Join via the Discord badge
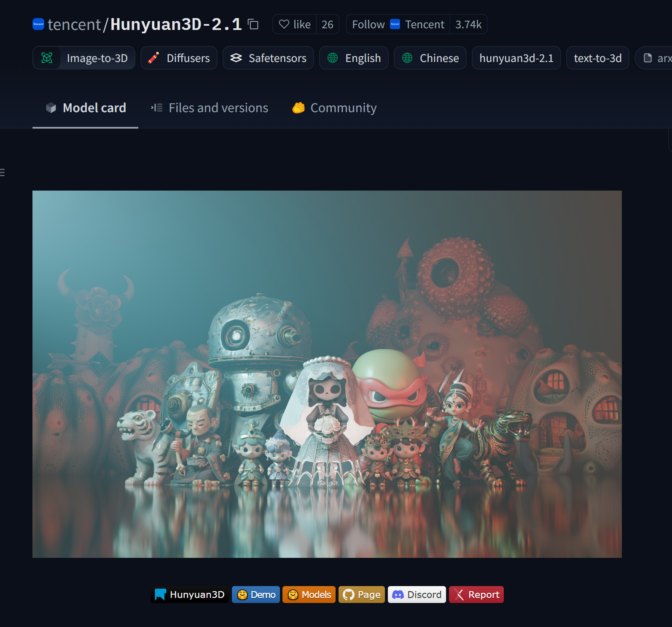This screenshot has width=672, height=627. pyautogui.click(x=417, y=595)
